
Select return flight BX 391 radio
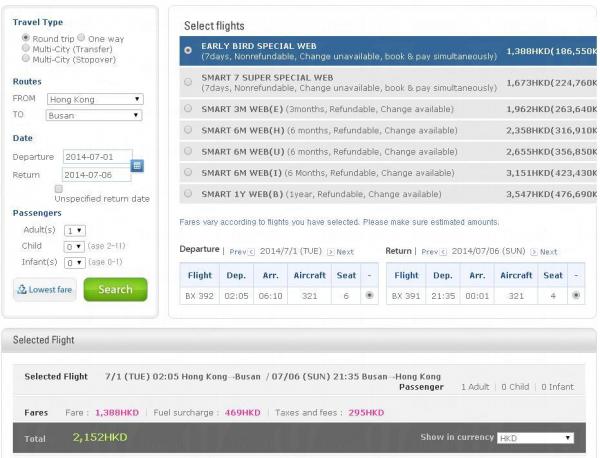(x=577, y=295)
